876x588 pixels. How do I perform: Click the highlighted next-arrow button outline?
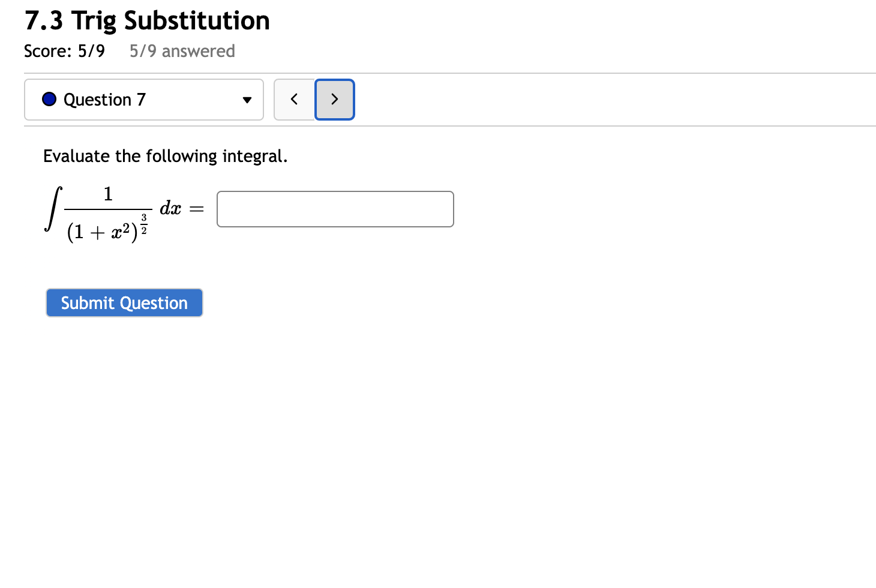(334, 100)
